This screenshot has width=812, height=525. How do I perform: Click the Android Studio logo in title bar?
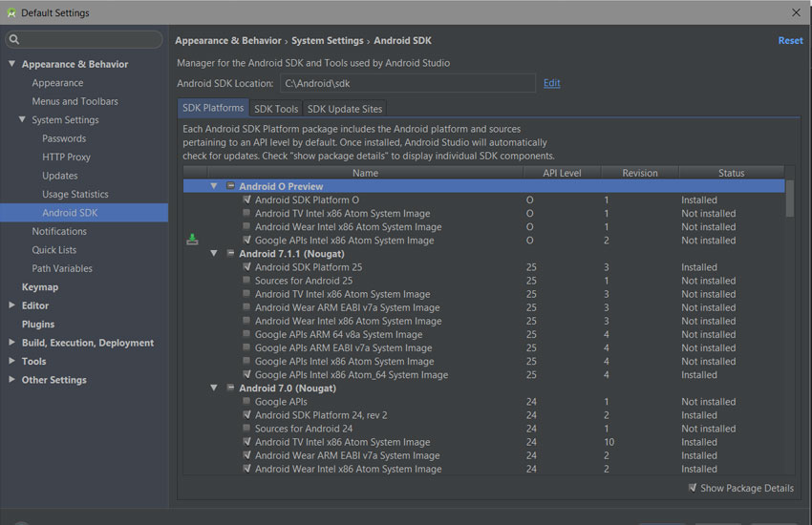tap(11, 13)
